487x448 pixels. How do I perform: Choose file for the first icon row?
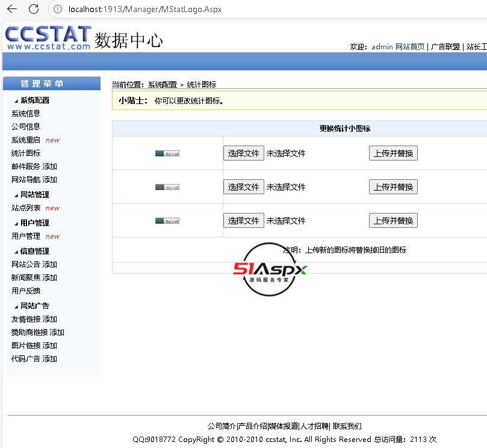[x=243, y=153]
